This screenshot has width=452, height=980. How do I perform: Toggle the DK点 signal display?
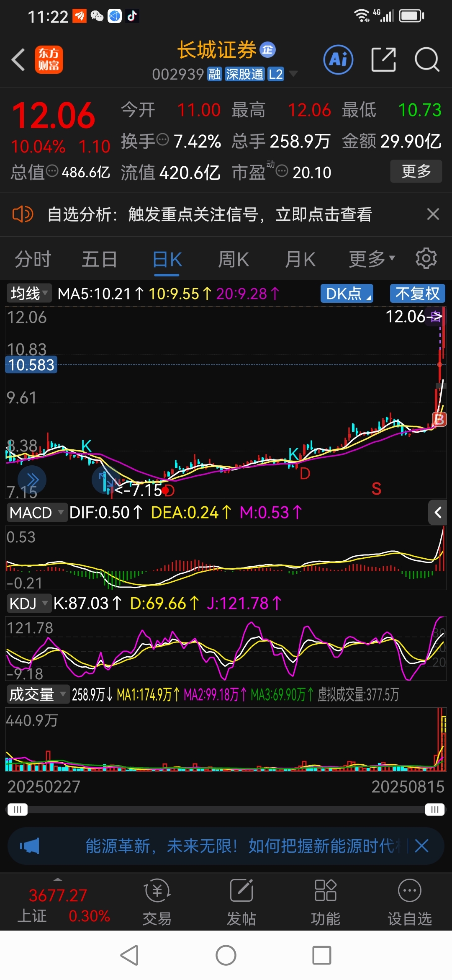(x=347, y=293)
